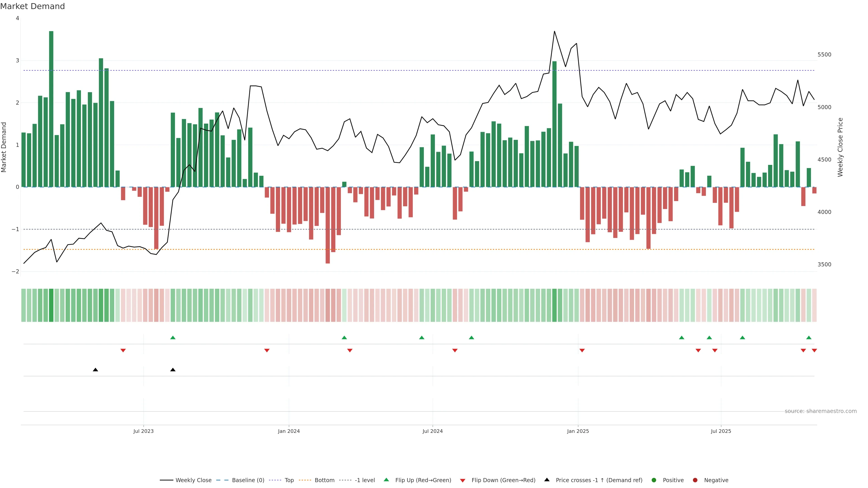Image resolution: width=868 pixels, height=488 pixels.
Task: Click the darkest green cell in heat strip
Action: tap(51, 305)
